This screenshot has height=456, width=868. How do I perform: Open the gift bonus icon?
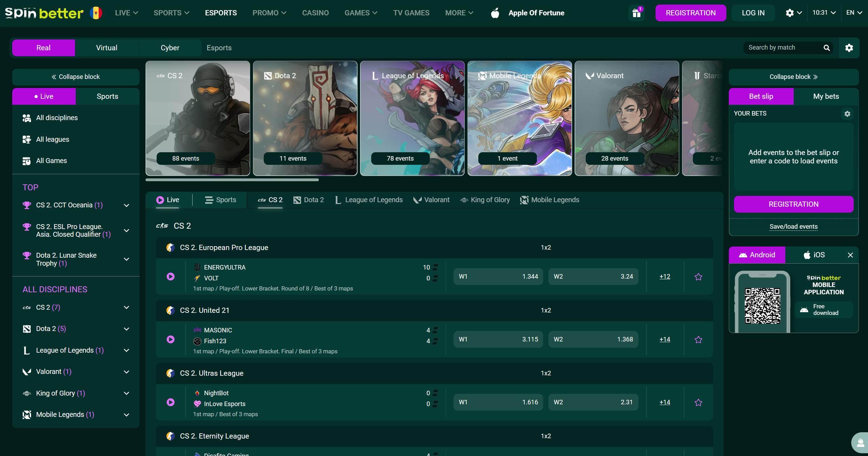(637, 13)
